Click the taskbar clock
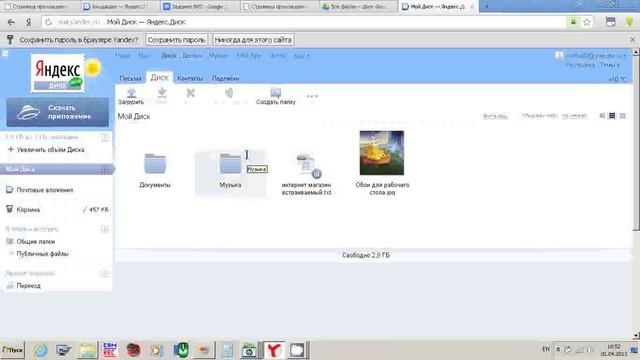 (x=613, y=350)
